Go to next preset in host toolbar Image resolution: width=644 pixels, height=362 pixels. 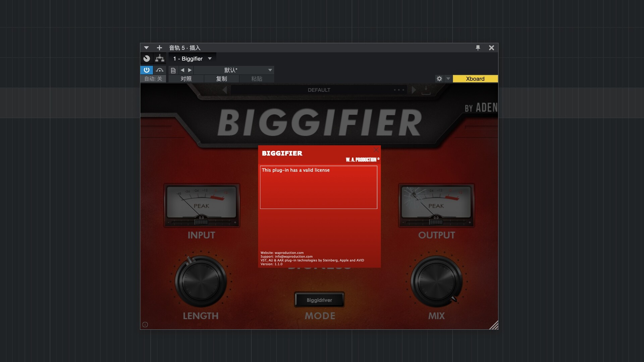pos(190,70)
